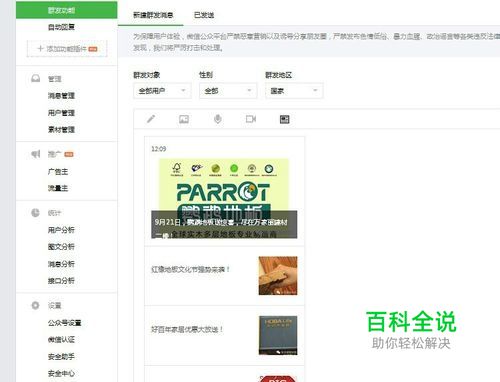
Task: Open 安全中心 under 设置
Action: [61, 373]
